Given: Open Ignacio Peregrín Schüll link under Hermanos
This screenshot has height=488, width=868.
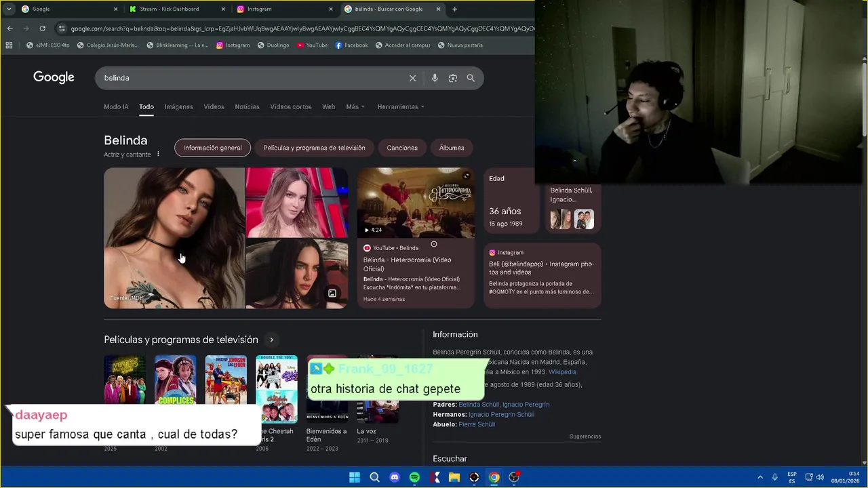Looking at the screenshot, I should 501,415.
